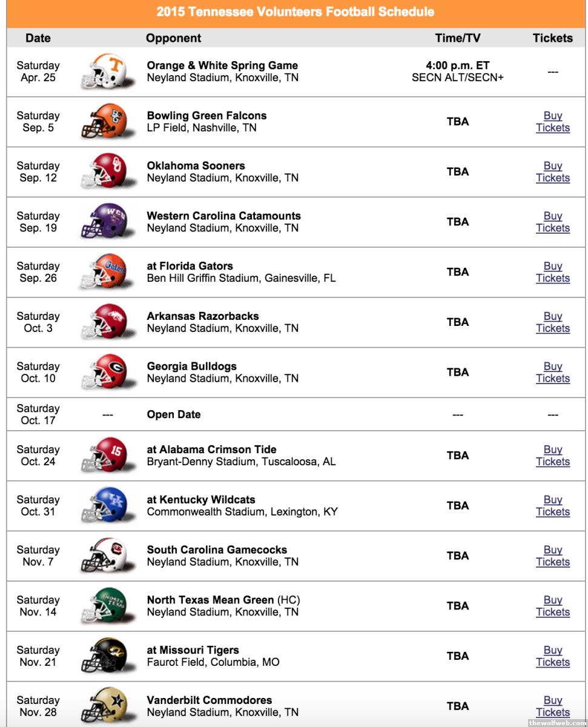Open Buy Tickets link for Oklahoma Sooners

tap(553, 172)
